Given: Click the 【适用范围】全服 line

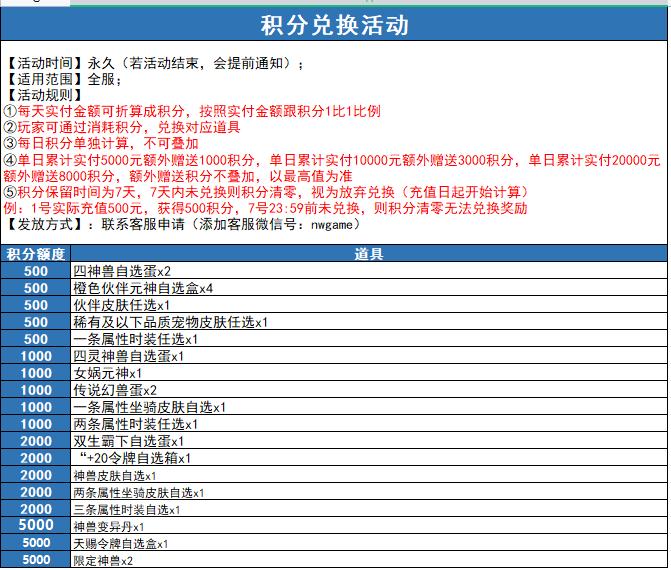Looking at the screenshot, I should pyautogui.click(x=63, y=79).
